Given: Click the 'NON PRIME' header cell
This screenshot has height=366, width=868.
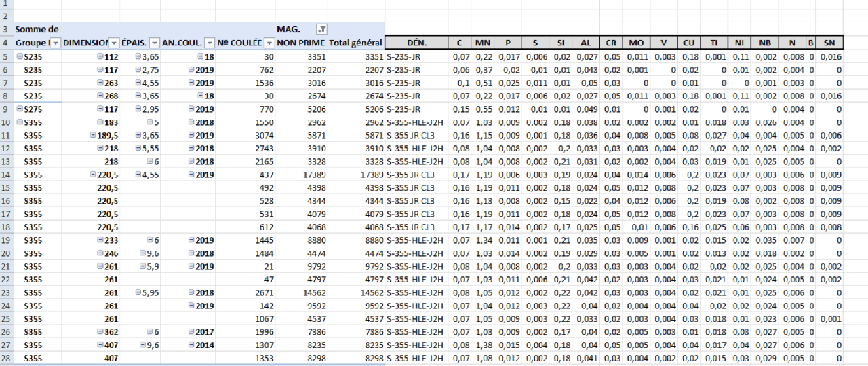Looking at the screenshot, I should coord(301,43).
